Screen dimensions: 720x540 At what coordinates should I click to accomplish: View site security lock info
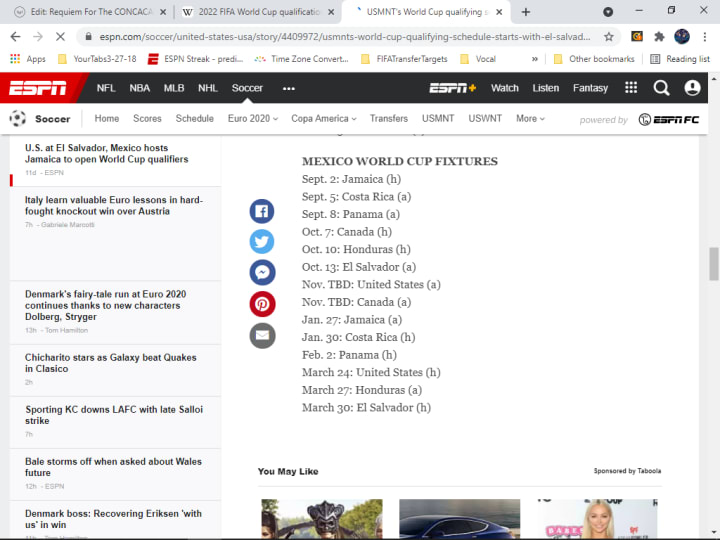click(89, 37)
